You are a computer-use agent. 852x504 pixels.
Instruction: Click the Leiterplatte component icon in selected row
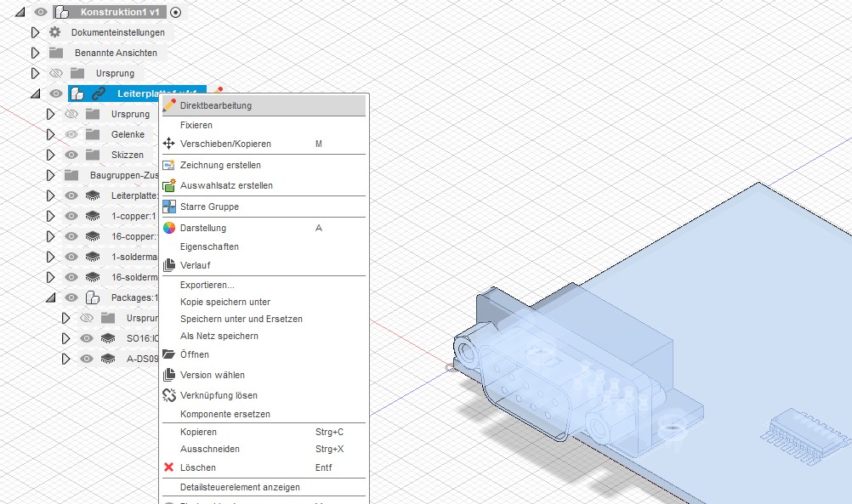point(77,93)
